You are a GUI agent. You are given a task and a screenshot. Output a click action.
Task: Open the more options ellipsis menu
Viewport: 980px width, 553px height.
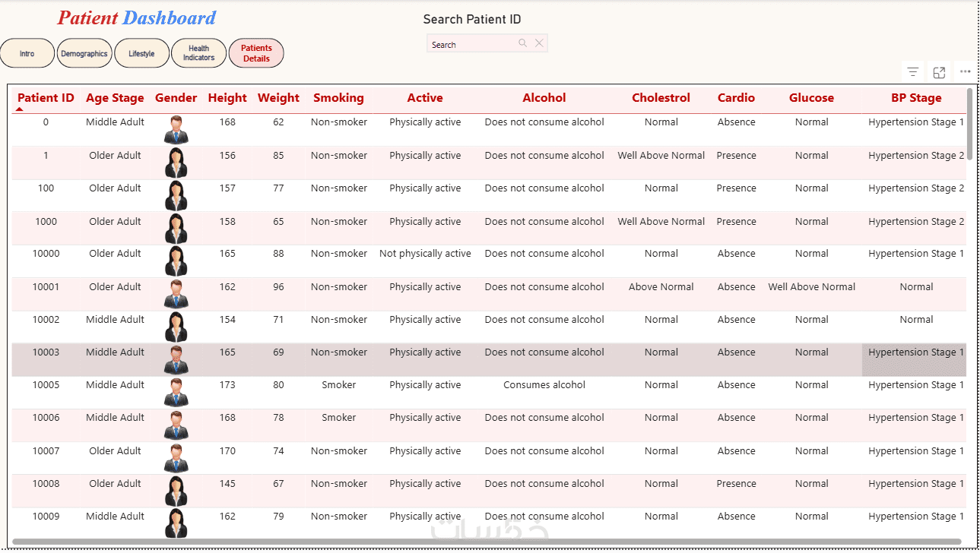(x=965, y=71)
